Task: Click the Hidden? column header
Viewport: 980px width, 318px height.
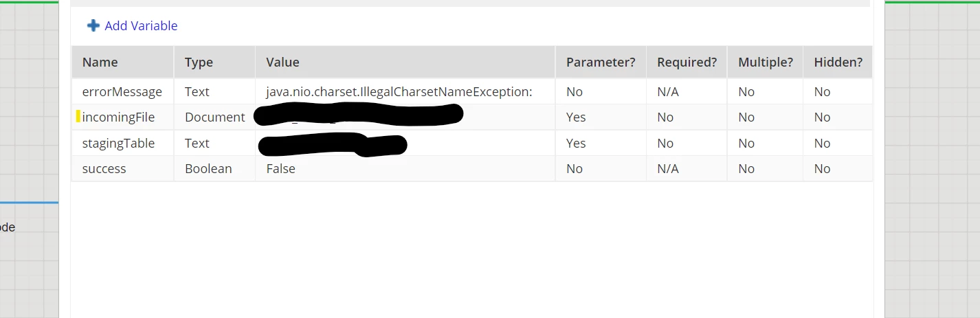Action: click(838, 62)
